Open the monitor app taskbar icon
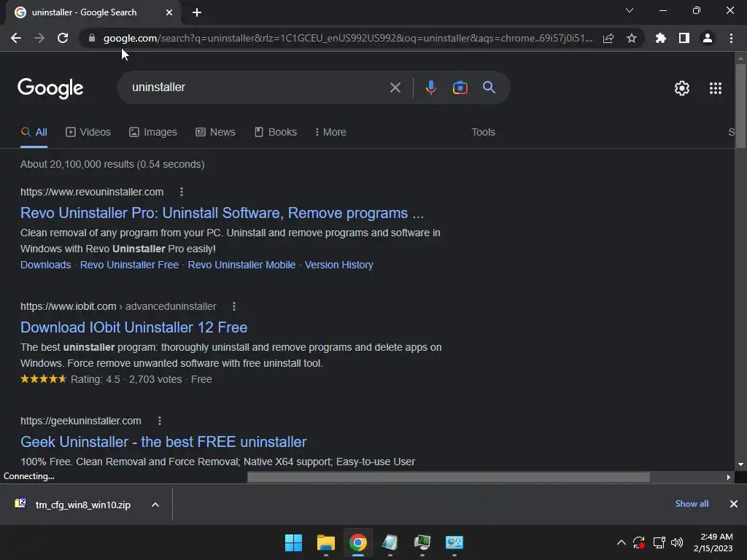 pos(422,542)
